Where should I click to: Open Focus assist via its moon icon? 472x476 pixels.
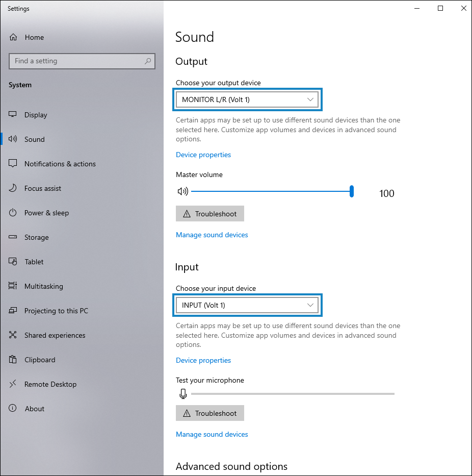pos(12,188)
